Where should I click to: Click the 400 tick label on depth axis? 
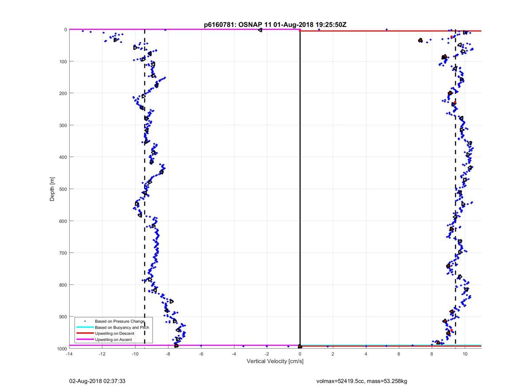pos(63,157)
